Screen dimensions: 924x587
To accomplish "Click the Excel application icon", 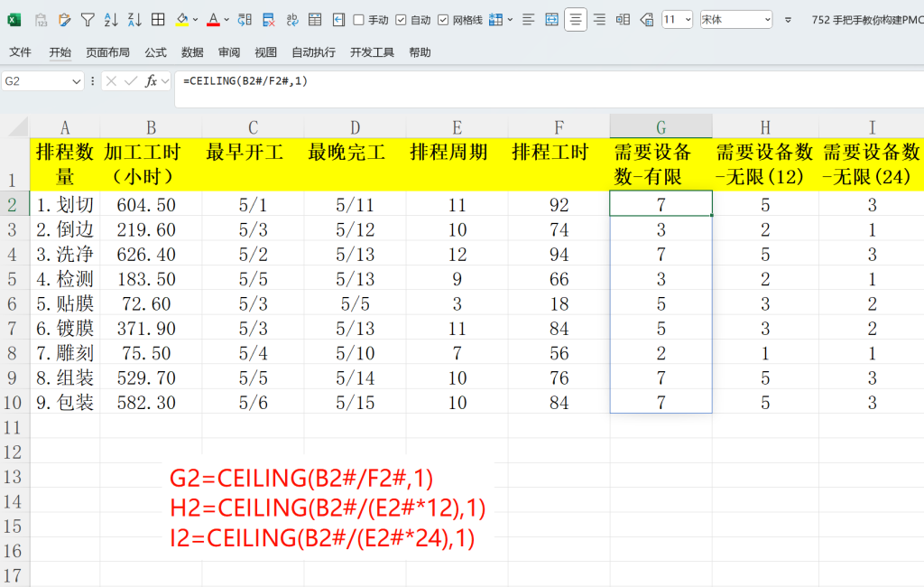I will (14, 20).
